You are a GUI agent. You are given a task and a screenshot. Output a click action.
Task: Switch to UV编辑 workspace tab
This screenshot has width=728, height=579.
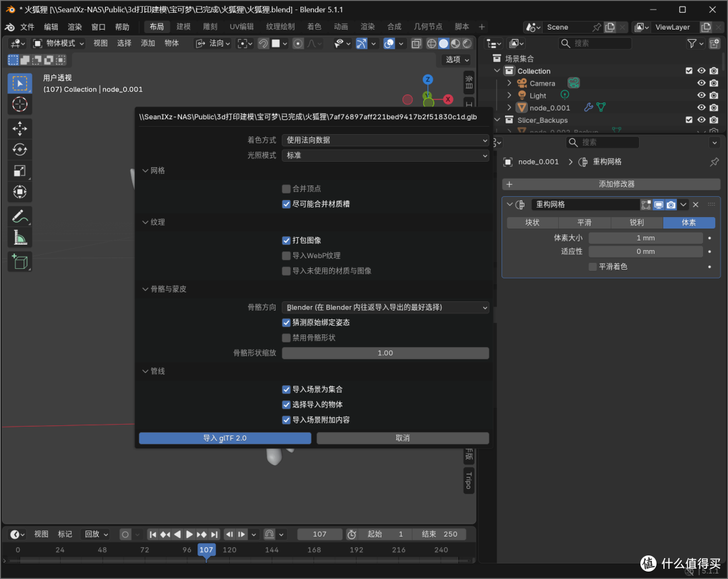point(241,27)
